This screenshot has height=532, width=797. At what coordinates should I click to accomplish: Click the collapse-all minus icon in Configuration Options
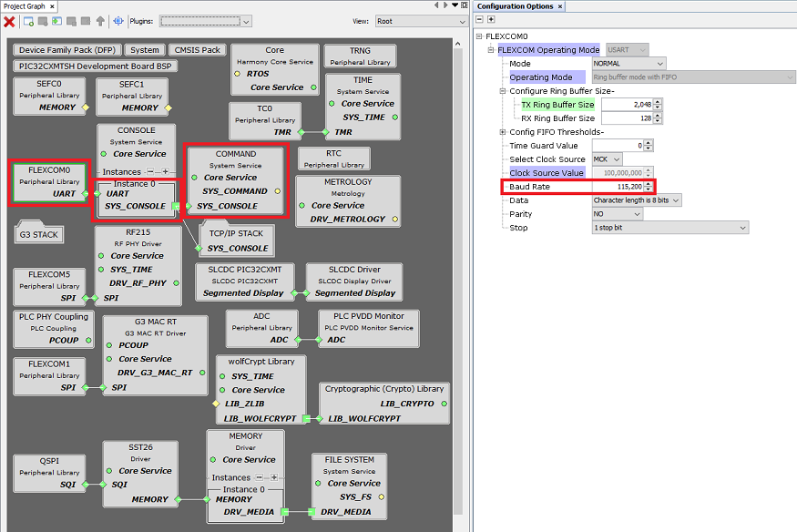tap(480, 20)
